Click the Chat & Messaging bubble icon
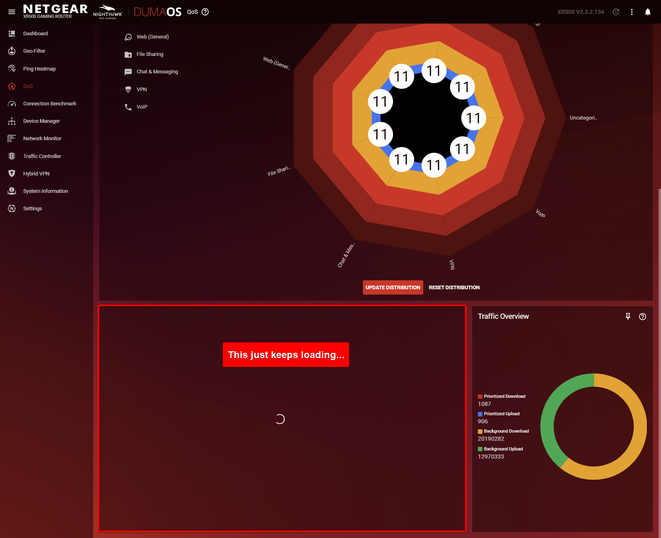661x538 pixels. point(128,72)
